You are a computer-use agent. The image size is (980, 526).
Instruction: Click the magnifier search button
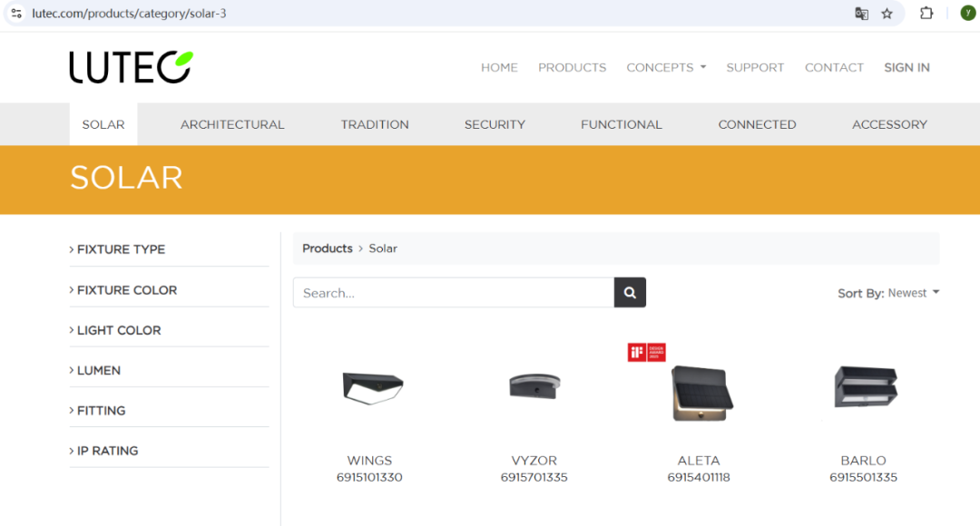[x=630, y=292]
